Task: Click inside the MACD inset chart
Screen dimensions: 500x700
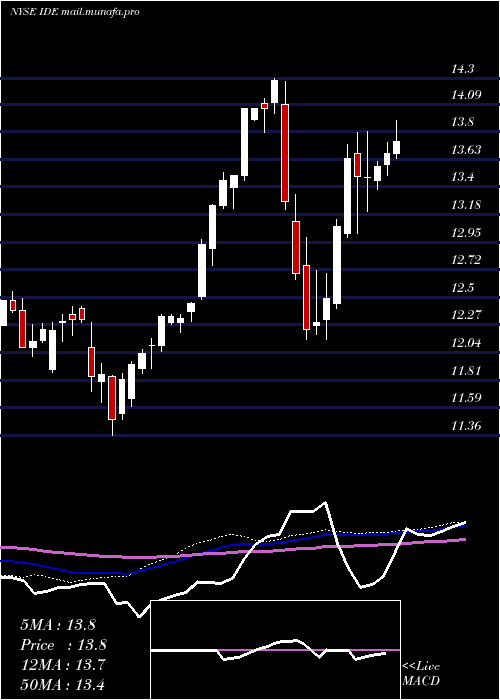Action: 275,650
